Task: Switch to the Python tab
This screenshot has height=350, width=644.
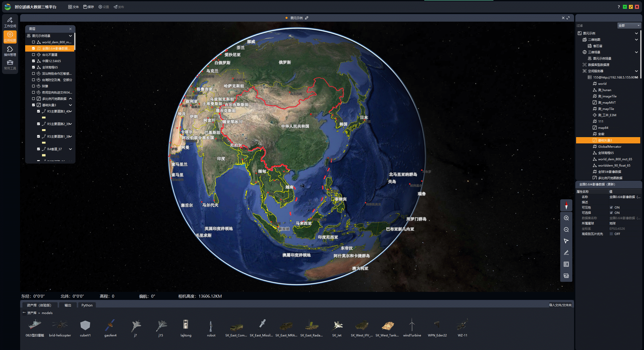Action: pos(87,305)
